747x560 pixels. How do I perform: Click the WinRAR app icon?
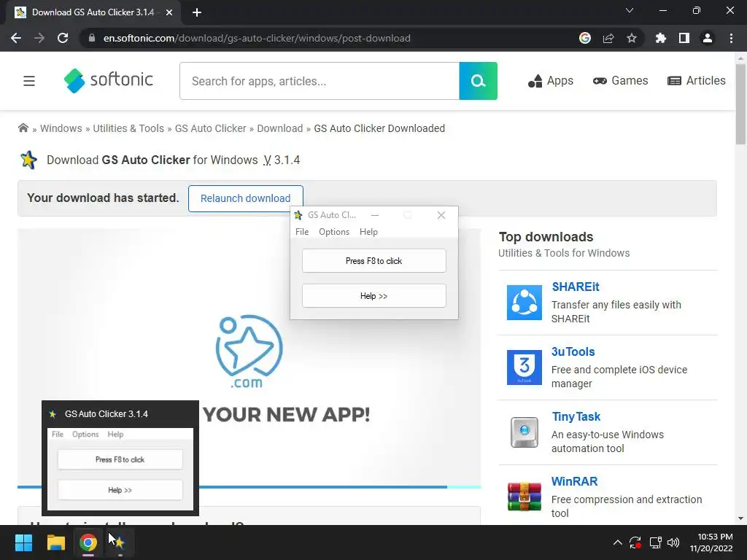coord(524,497)
